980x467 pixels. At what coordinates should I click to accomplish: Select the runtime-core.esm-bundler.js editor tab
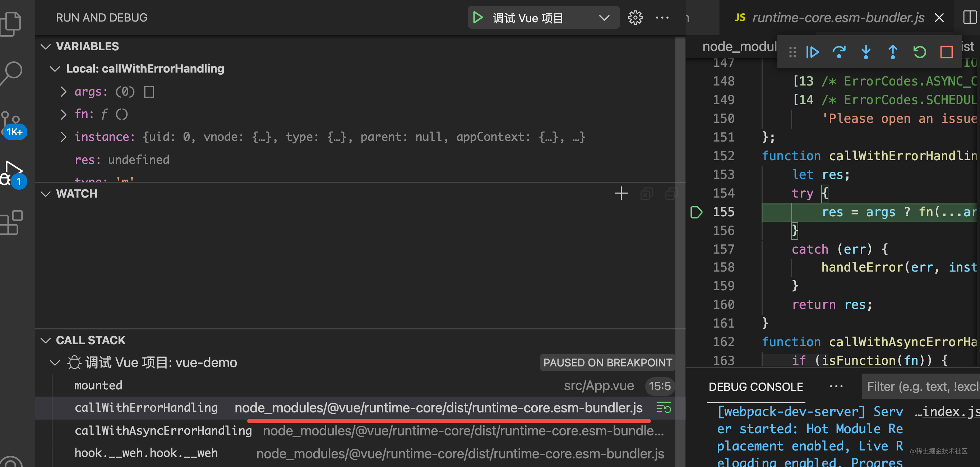[x=838, y=18]
